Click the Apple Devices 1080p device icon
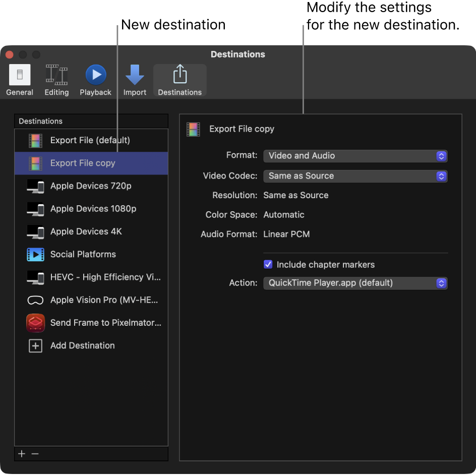The height and width of the screenshot is (475, 476). pyautogui.click(x=35, y=209)
